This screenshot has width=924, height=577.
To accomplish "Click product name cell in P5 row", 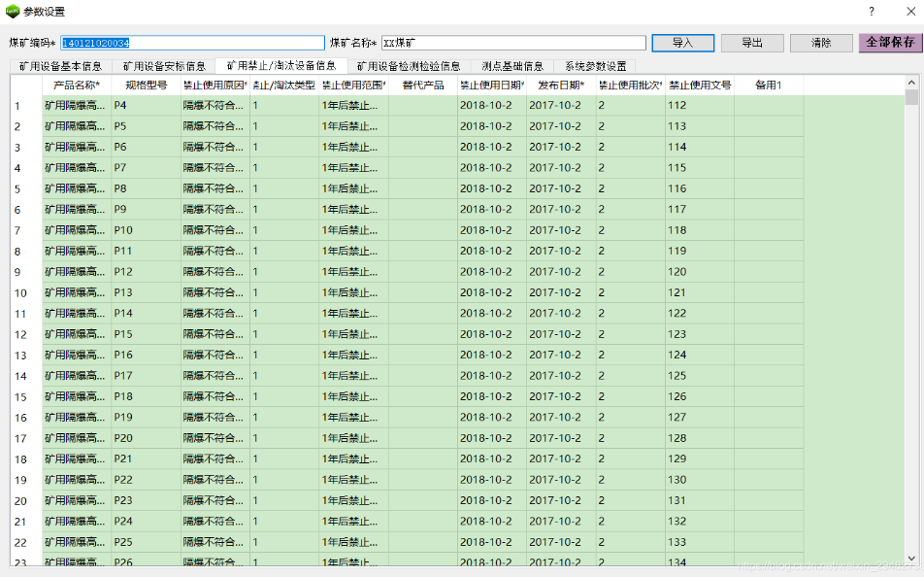I will [x=77, y=126].
